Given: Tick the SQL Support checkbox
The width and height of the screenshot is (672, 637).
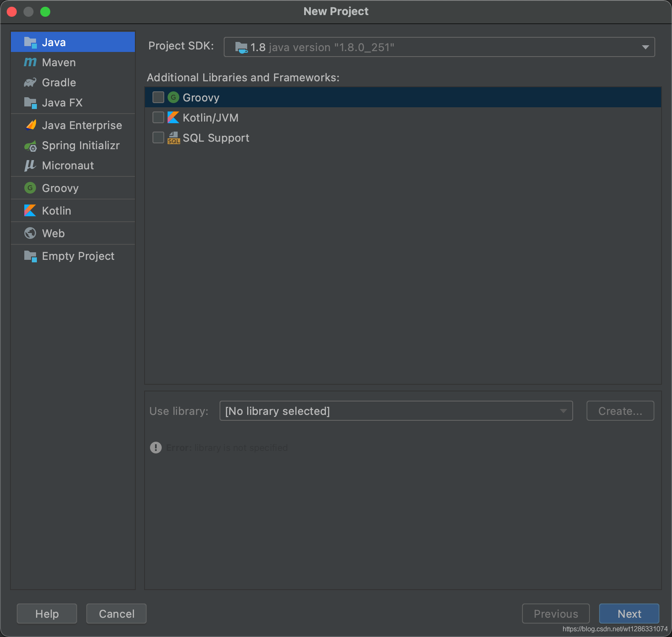Looking at the screenshot, I should coord(158,137).
